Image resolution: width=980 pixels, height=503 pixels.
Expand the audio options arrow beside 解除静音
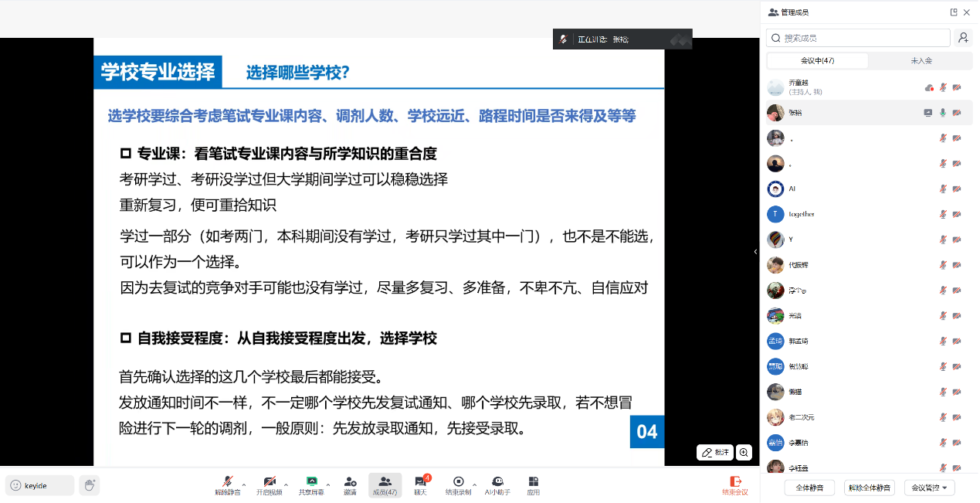244,485
